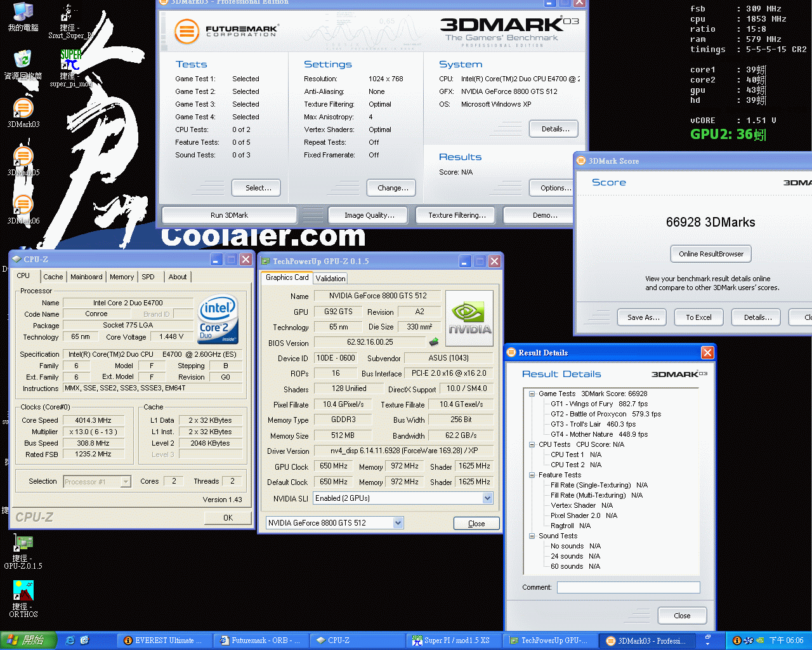The image size is (812, 650).
Task: Click the Image Quality... button
Action: pyautogui.click(x=369, y=215)
